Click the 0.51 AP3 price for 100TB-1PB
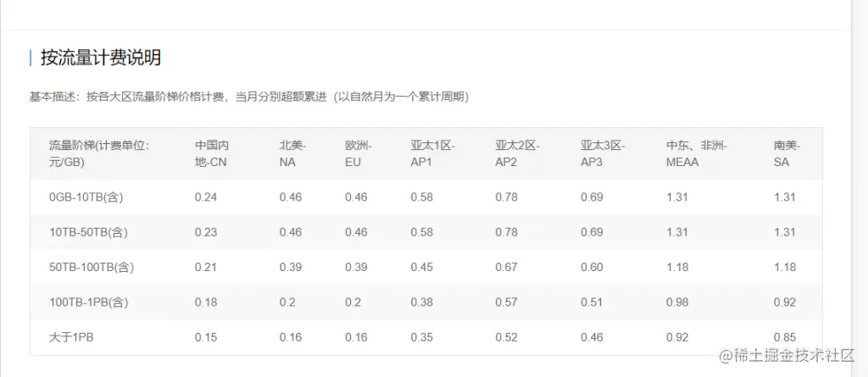The width and height of the screenshot is (868, 377). pos(592,302)
